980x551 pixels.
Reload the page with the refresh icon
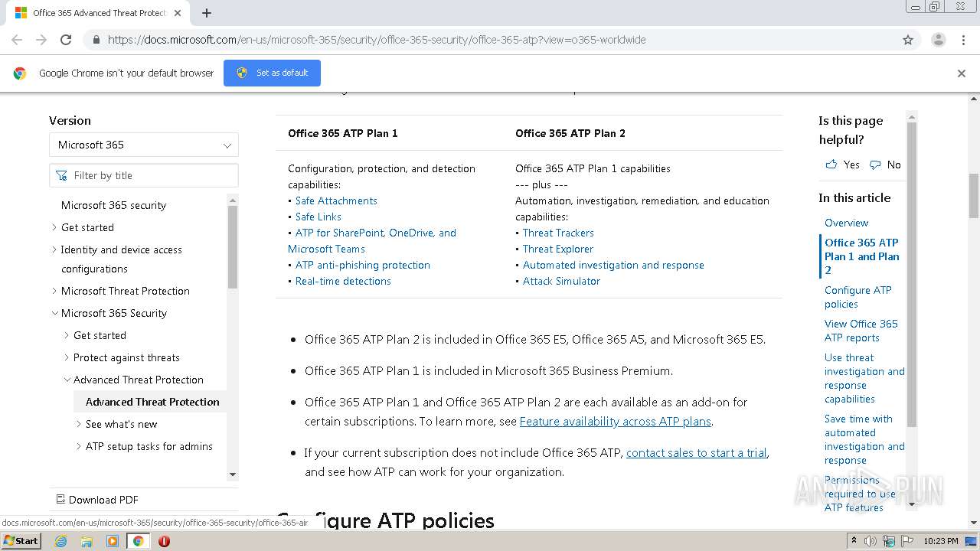tap(66, 40)
